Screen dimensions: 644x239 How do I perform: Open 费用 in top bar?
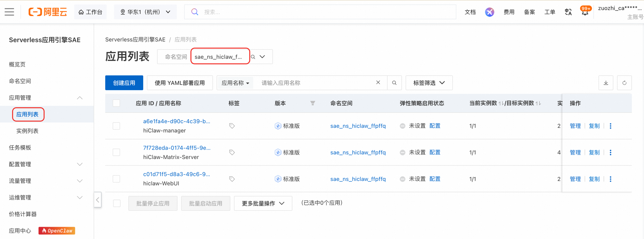[x=509, y=12]
